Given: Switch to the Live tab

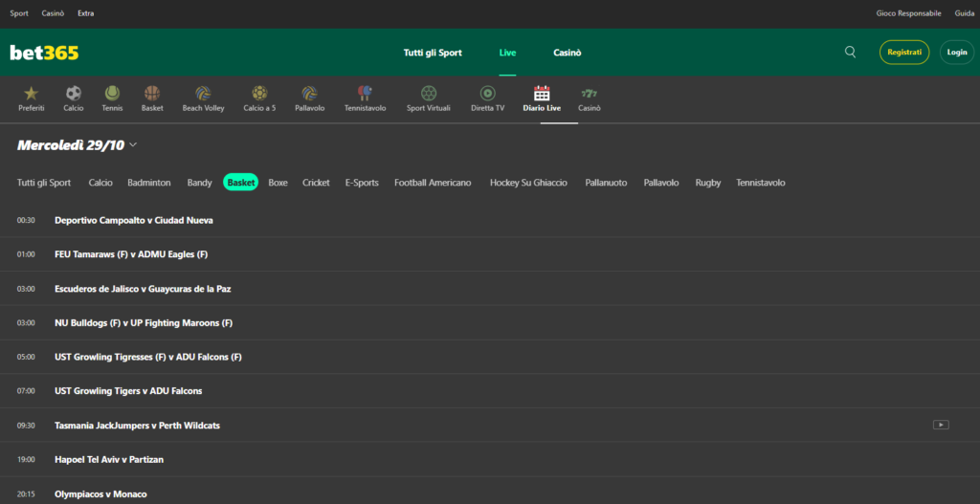Looking at the screenshot, I should pos(507,53).
